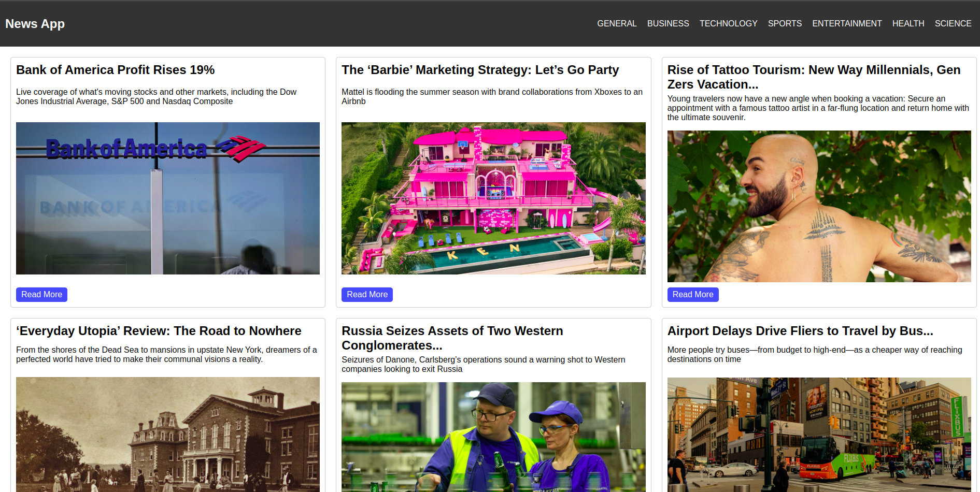Click Bank of America Profit Rises headline
The width and height of the screenshot is (980, 492).
point(115,70)
